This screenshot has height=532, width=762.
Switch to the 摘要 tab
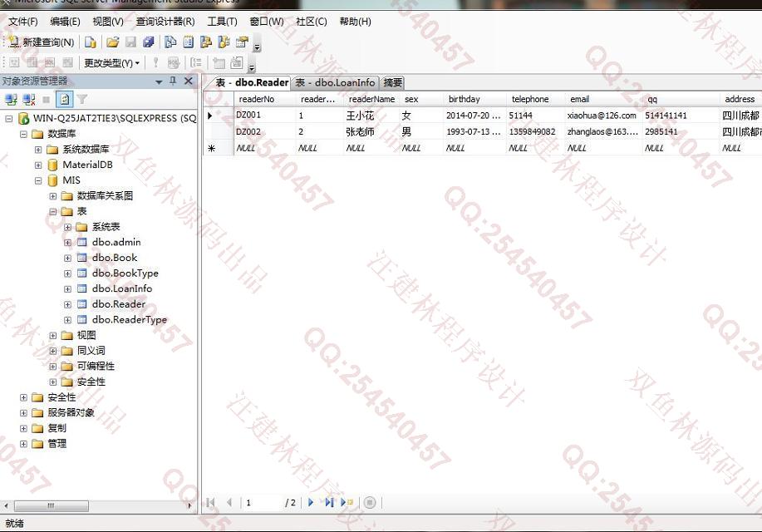(393, 82)
